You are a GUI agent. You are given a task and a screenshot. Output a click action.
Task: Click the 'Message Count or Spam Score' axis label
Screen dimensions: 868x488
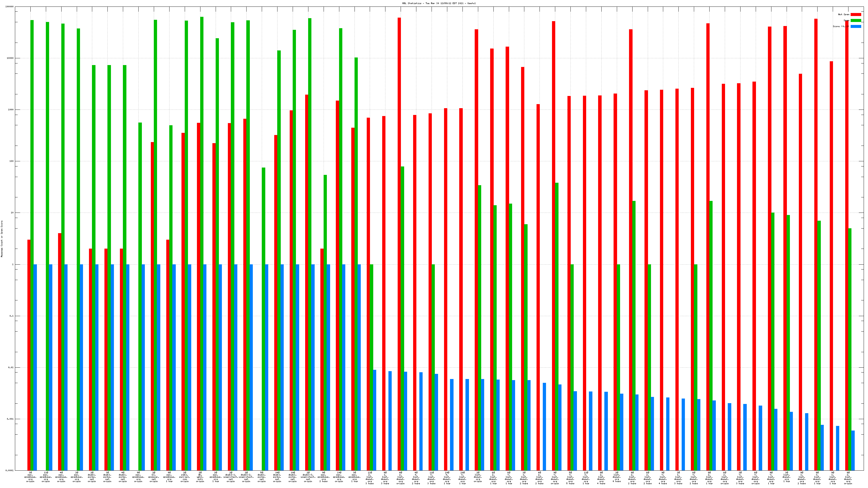coord(2,239)
